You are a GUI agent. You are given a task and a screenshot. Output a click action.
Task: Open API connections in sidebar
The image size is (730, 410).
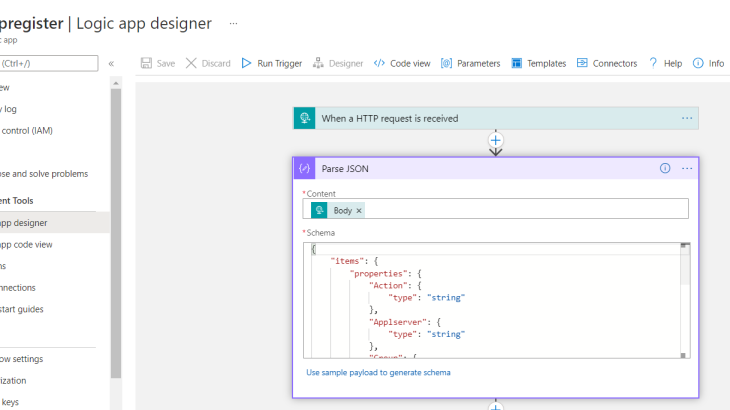(18, 288)
